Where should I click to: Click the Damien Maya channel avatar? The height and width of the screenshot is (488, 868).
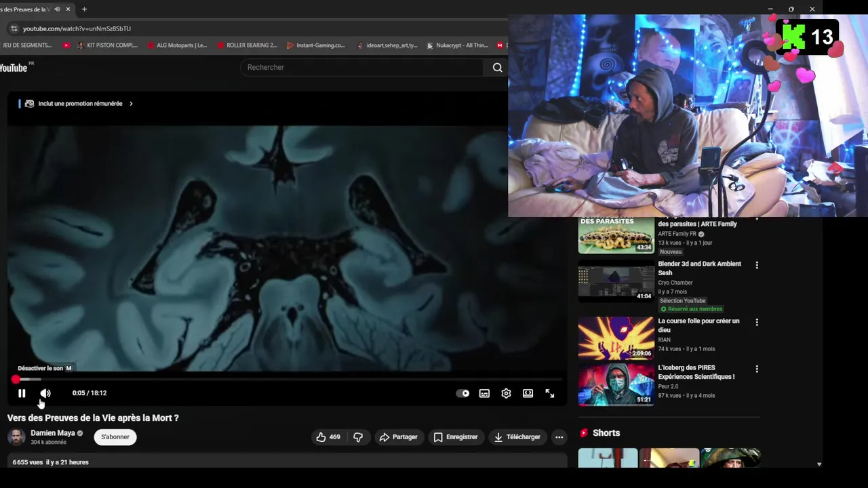coord(16,437)
